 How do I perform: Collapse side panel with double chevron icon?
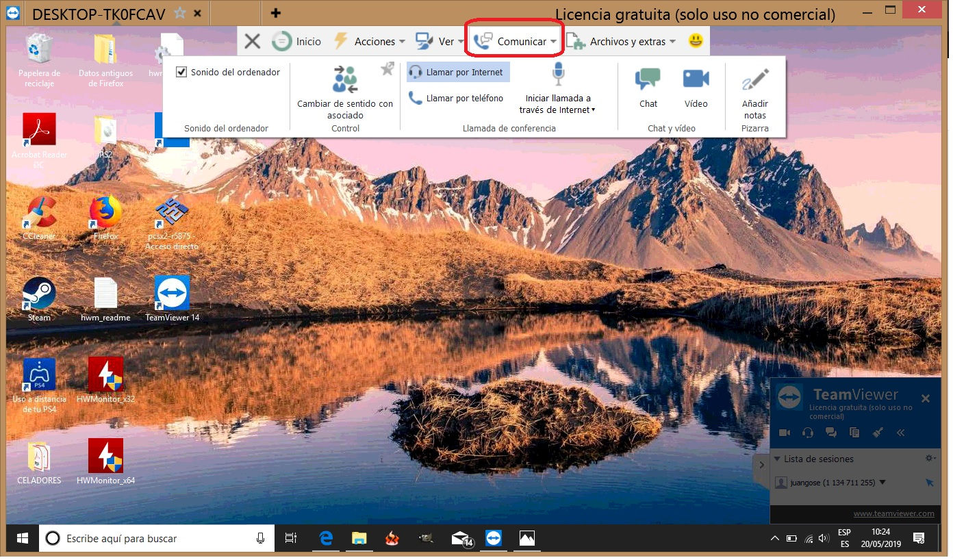(x=900, y=433)
